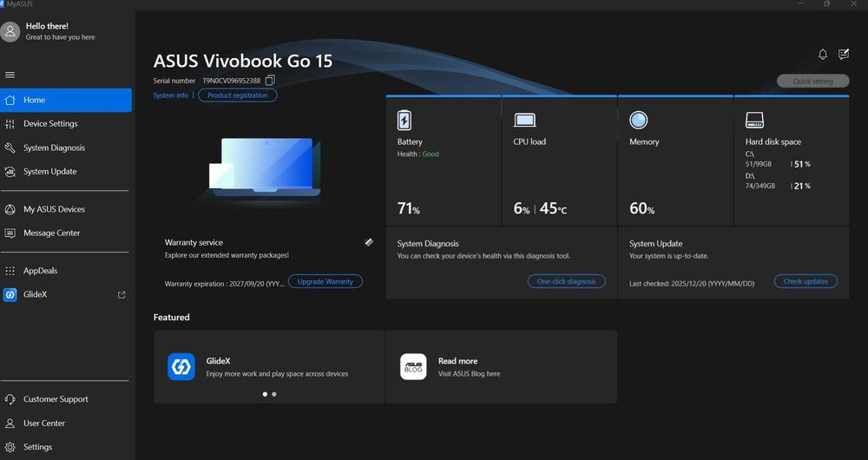Click the Product registration button
The image size is (868, 460).
238,95
